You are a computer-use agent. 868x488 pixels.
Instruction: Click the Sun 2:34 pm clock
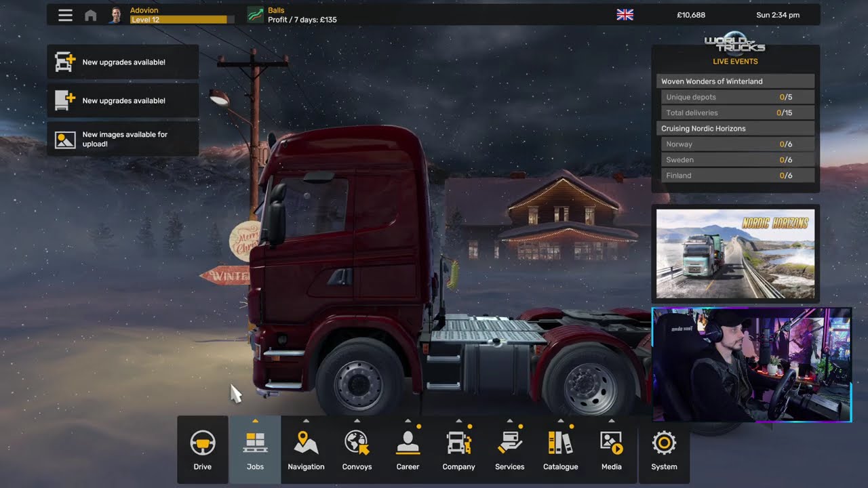click(x=778, y=15)
